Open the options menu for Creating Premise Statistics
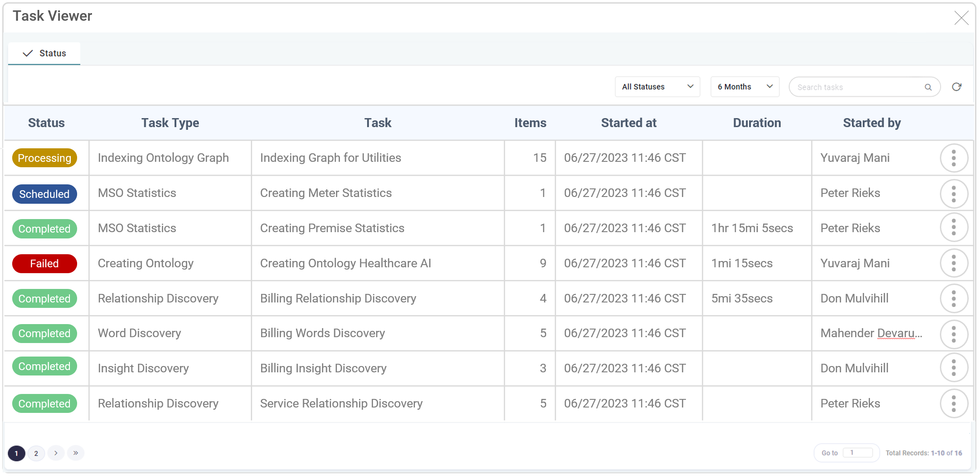The width and height of the screenshot is (980, 476). (x=953, y=228)
